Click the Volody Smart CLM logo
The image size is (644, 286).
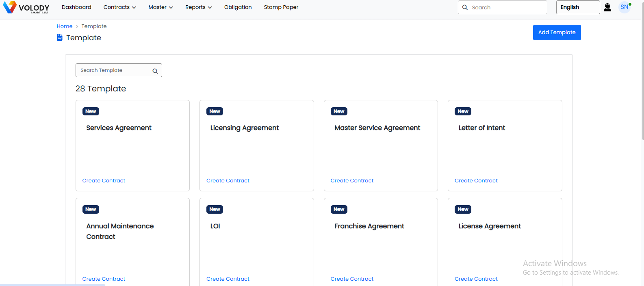click(x=26, y=7)
